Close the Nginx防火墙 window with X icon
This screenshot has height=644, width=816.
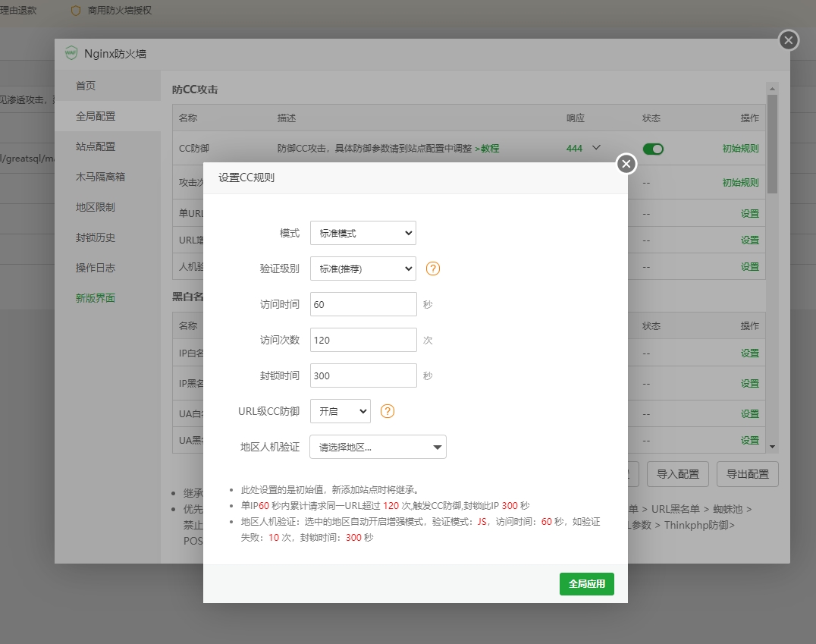pyautogui.click(x=789, y=40)
